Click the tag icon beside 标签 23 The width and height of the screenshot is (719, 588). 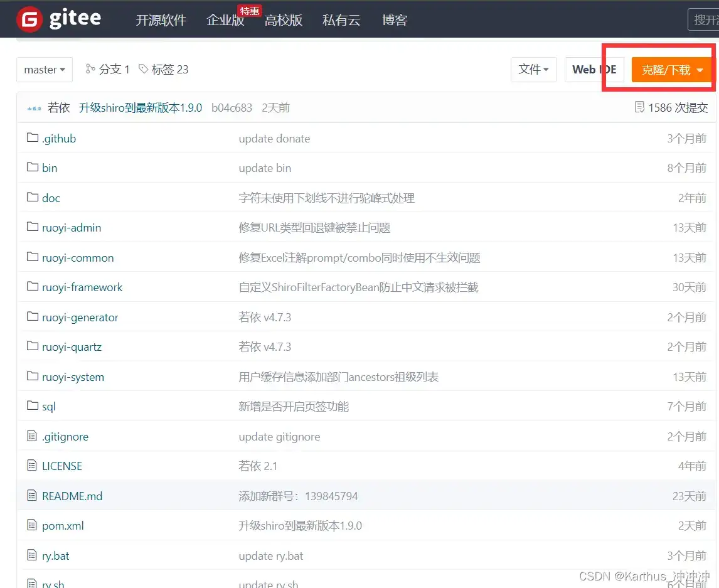[144, 69]
